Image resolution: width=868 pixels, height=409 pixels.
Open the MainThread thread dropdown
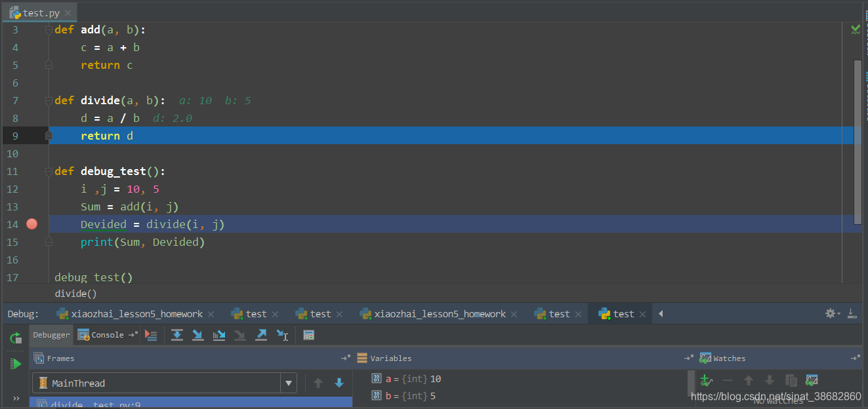tap(288, 383)
